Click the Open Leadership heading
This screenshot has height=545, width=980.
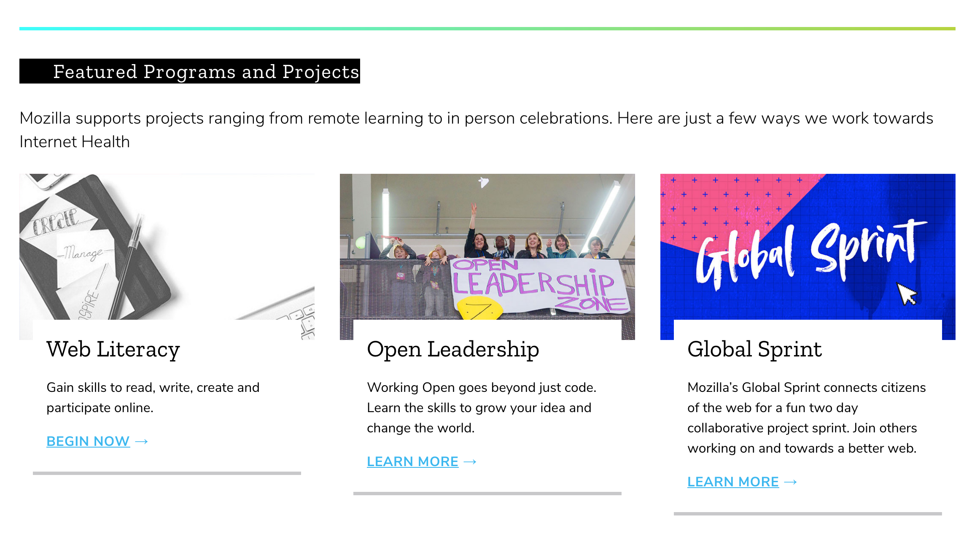[x=453, y=350]
